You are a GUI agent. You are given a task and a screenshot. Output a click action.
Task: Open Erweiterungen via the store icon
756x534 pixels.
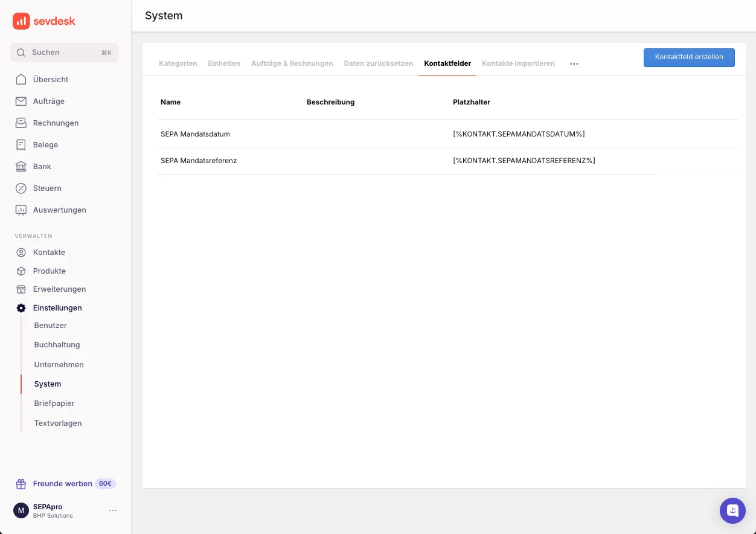pos(21,289)
